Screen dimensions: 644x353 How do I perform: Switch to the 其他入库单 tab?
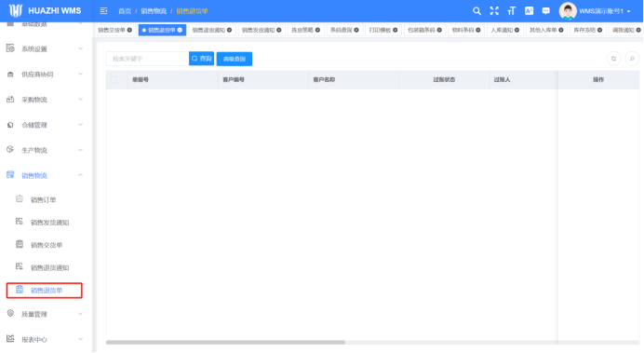546,30
